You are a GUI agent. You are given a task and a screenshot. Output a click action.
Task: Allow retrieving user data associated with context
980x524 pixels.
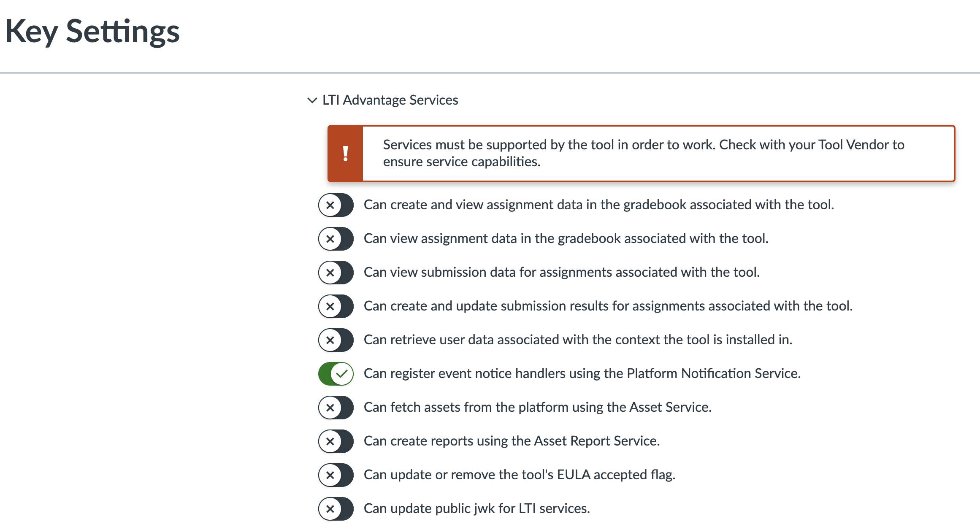pyautogui.click(x=336, y=340)
